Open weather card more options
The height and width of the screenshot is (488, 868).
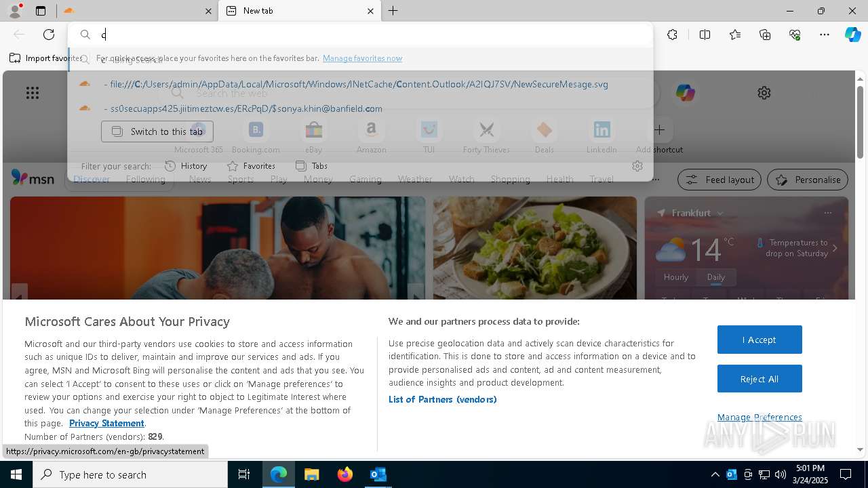[x=827, y=213]
